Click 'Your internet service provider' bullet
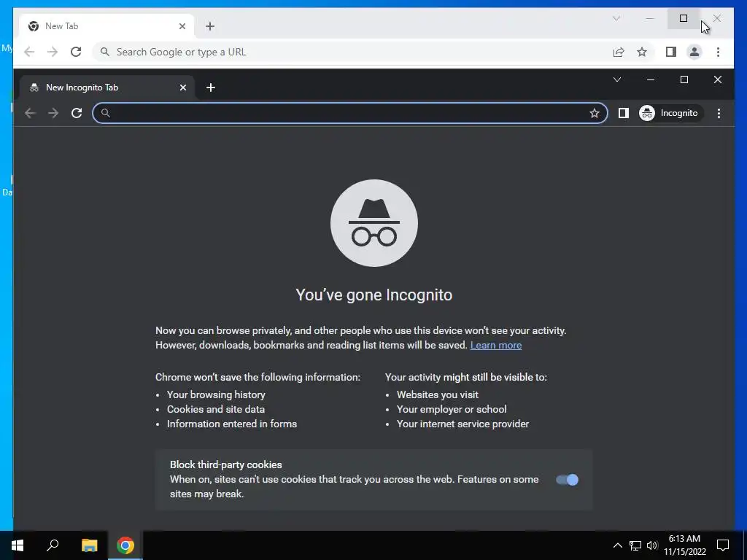 pos(462,424)
